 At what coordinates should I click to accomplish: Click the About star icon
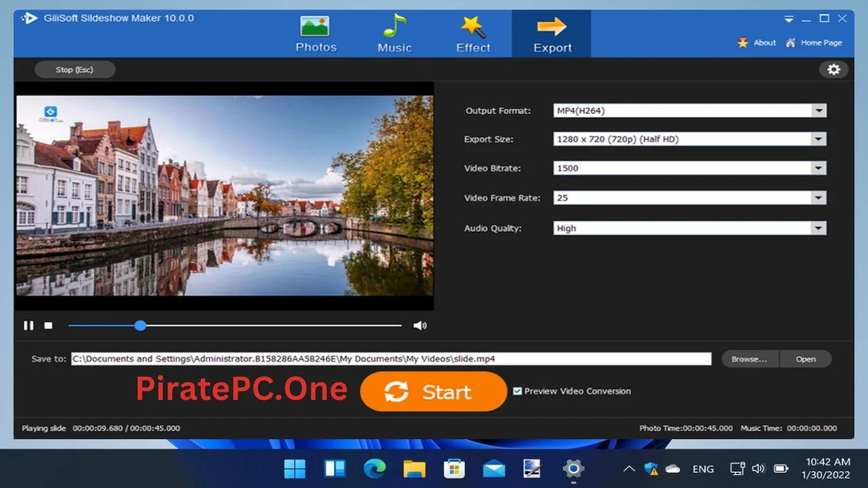pyautogui.click(x=743, y=43)
